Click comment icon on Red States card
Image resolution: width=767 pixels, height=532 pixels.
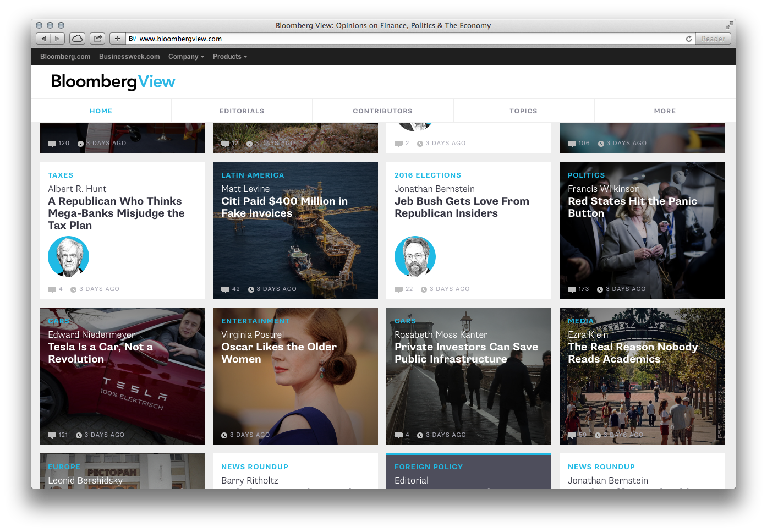[572, 289]
